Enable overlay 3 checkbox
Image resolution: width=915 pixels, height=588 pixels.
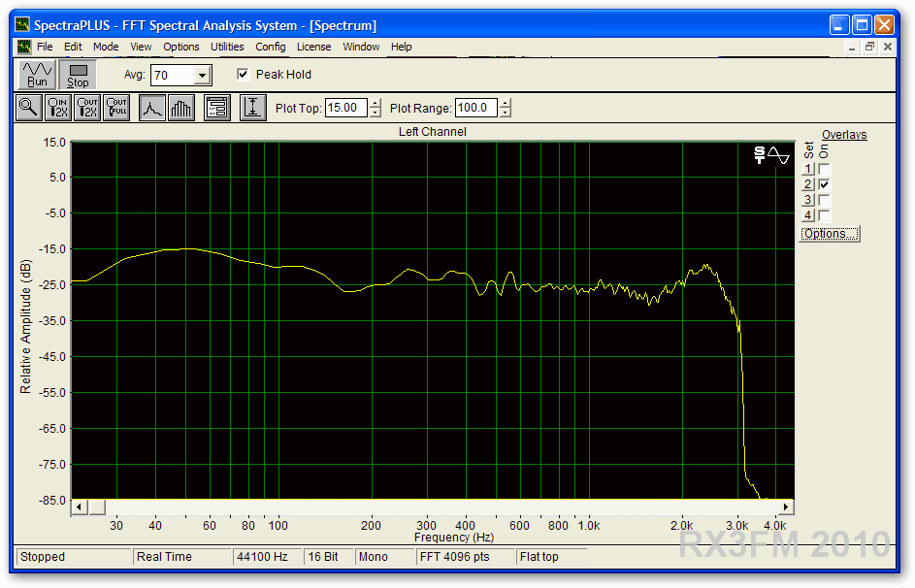[x=824, y=200]
